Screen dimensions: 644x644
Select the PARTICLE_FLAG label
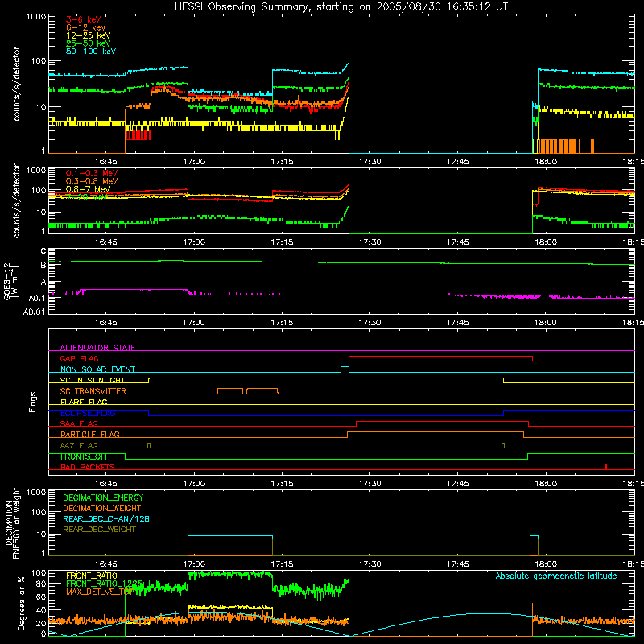(x=90, y=434)
